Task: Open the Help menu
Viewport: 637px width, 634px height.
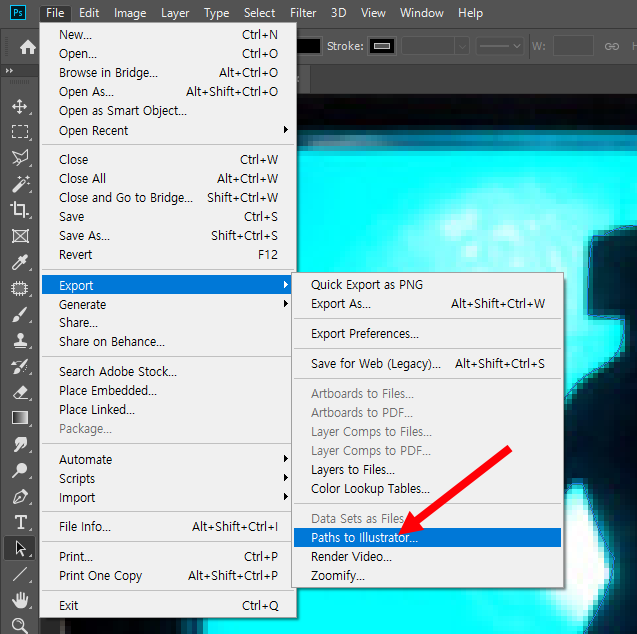Action: [470, 13]
